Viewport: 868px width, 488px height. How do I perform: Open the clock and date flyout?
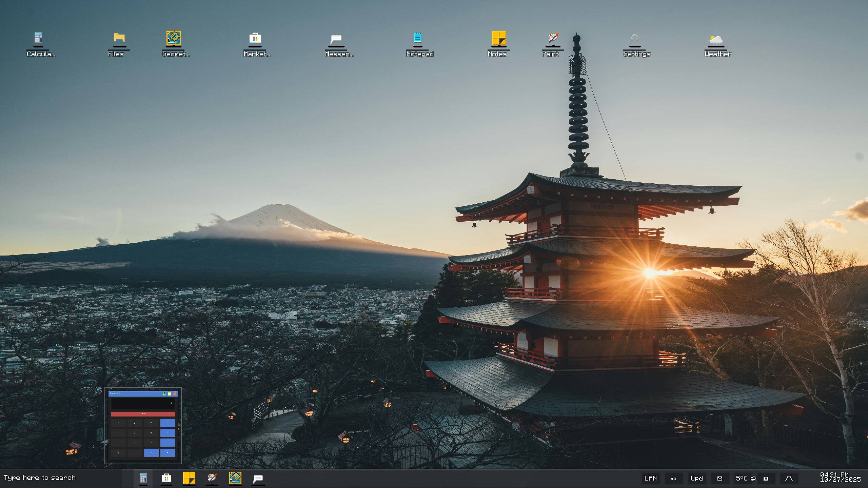840,477
